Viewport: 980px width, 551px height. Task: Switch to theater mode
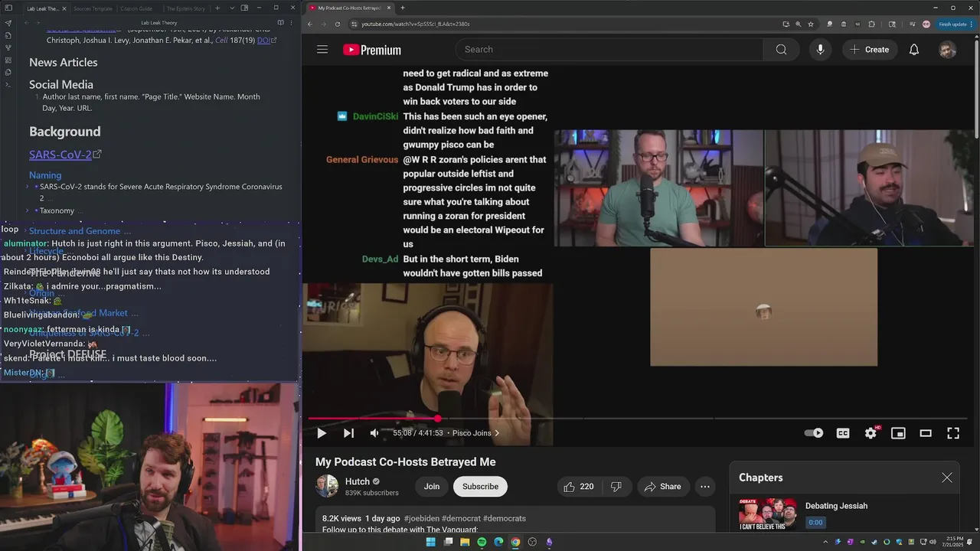click(x=926, y=433)
